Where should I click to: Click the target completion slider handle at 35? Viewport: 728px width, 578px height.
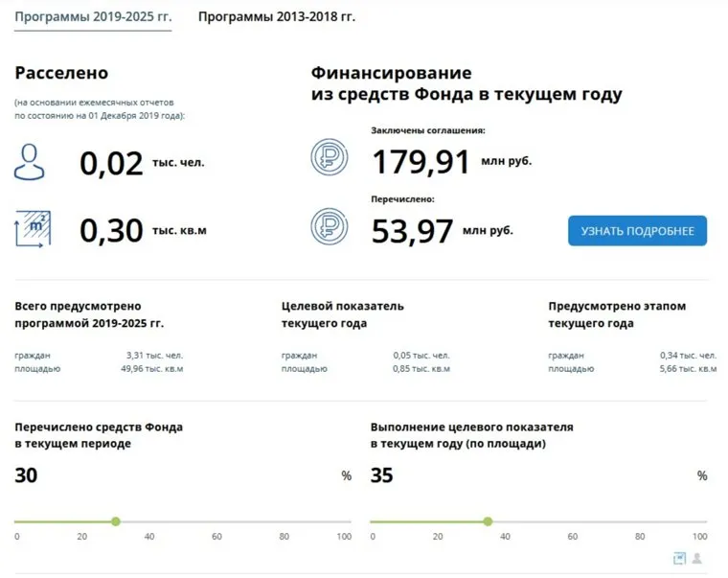point(488,521)
